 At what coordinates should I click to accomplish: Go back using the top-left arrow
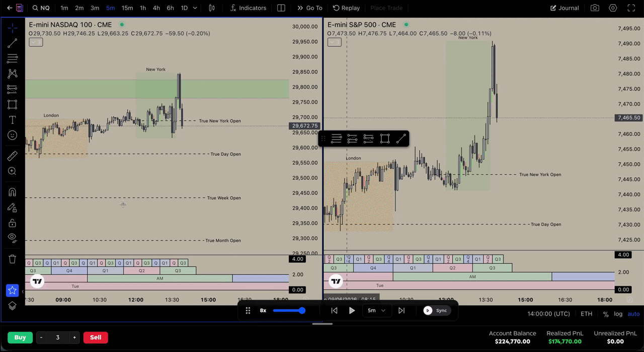point(10,8)
